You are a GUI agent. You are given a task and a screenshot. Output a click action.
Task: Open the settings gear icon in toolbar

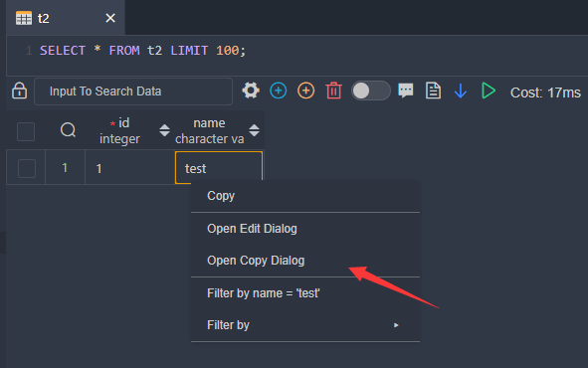251,91
